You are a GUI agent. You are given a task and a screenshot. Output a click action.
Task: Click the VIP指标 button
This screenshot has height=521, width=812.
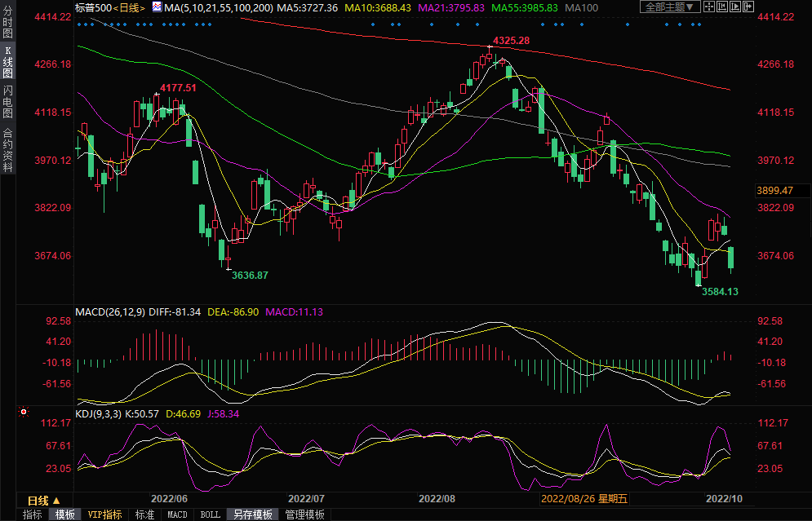pos(105,514)
